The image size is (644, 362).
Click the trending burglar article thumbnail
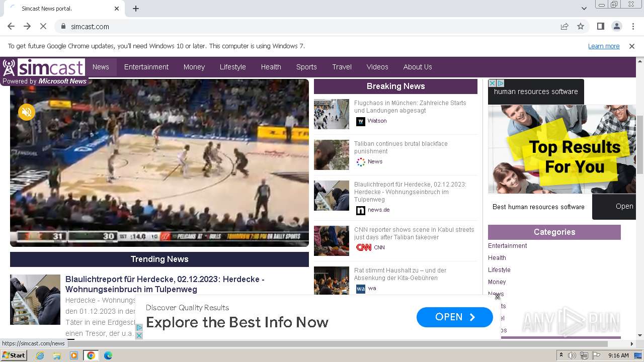35,300
